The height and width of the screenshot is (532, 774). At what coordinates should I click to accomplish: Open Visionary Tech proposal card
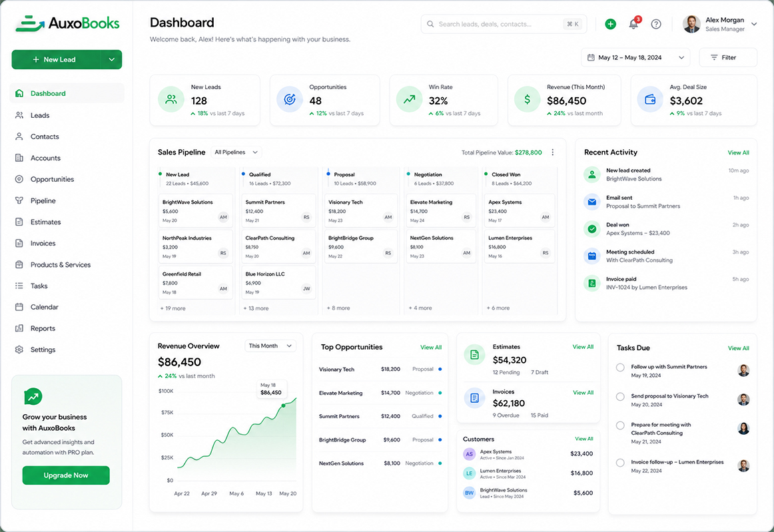tap(361, 210)
